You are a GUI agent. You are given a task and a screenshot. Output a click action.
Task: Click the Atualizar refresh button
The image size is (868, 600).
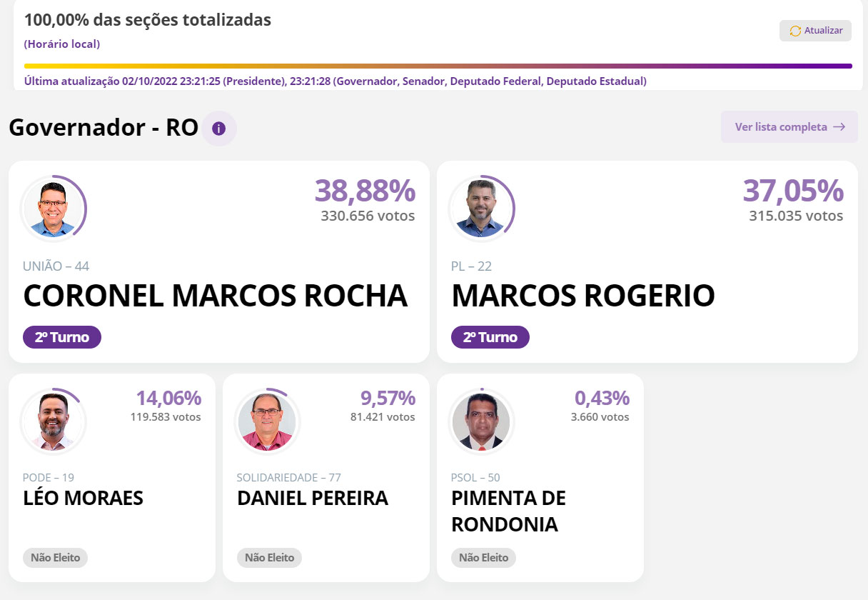[815, 31]
